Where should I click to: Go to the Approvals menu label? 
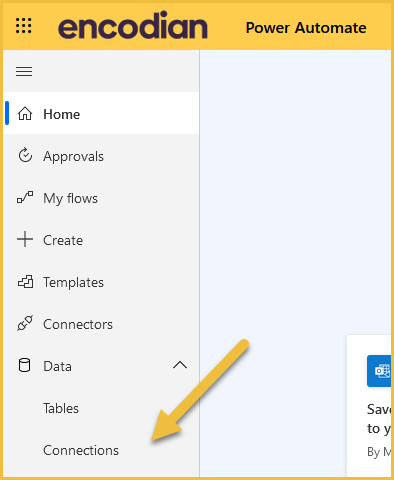73,157
